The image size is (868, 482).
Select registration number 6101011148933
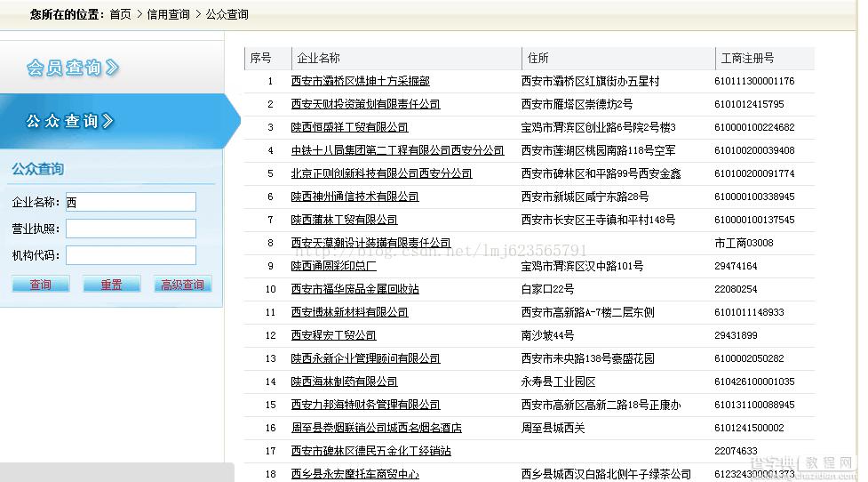[x=749, y=312]
